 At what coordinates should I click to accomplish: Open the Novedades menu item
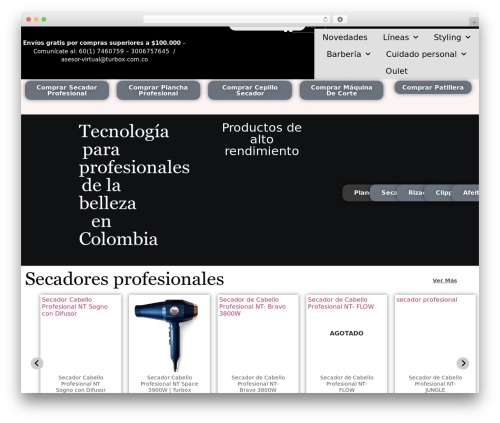pyautogui.click(x=345, y=37)
